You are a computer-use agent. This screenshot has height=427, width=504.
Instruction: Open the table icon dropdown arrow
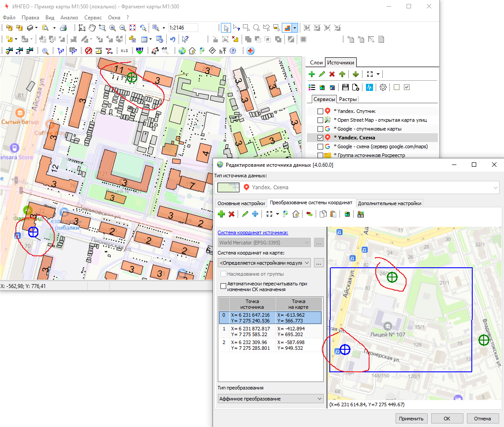[150, 39]
